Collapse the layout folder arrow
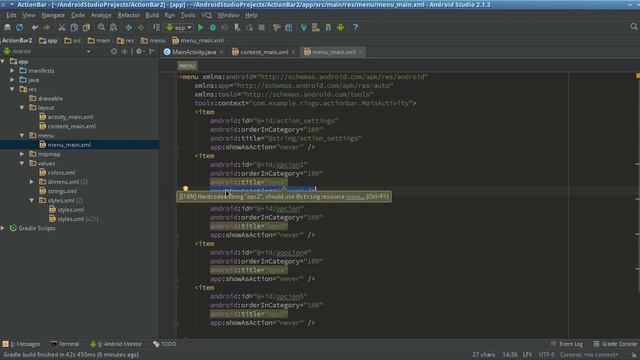The width and height of the screenshot is (640, 360). [22, 108]
